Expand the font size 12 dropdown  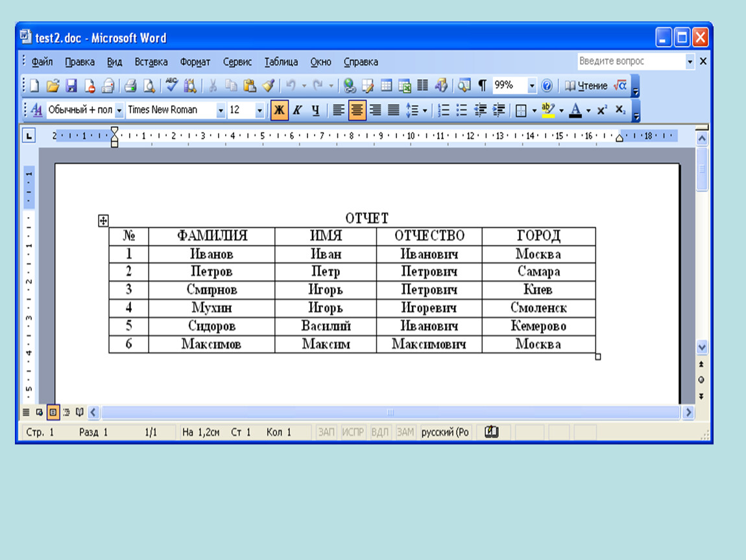[x=259, y=110]
